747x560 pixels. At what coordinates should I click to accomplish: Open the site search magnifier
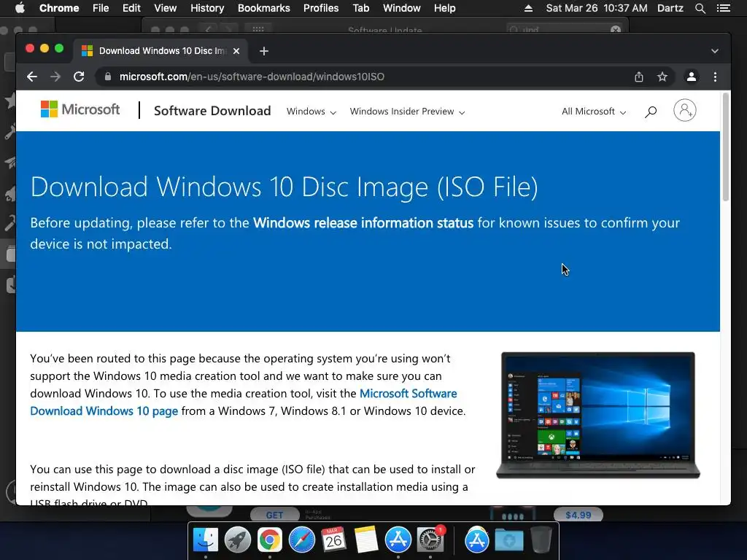[x=651, y=112]
